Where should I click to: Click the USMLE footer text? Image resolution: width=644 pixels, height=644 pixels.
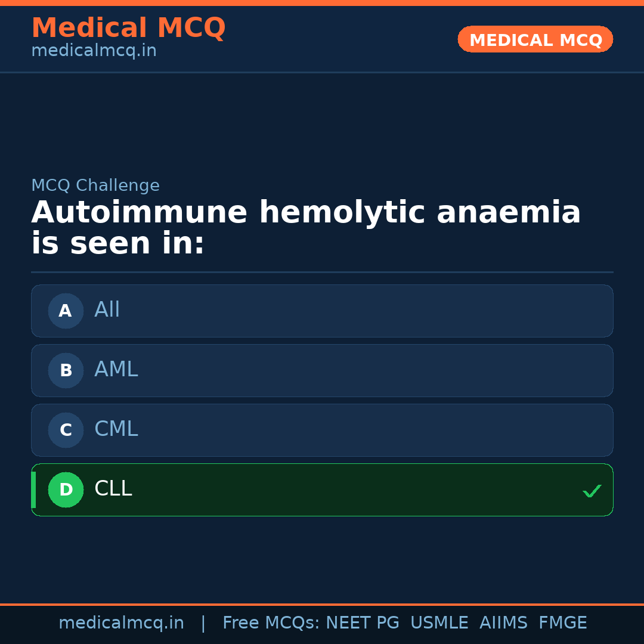click(x=439, y=623)
